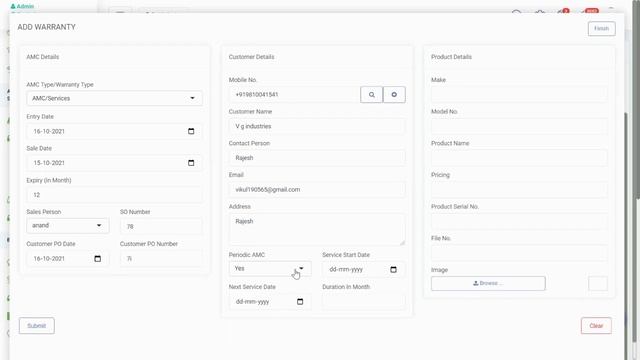
Task: Click the ADD WARRANTY heading
Action: coord(47,27)
